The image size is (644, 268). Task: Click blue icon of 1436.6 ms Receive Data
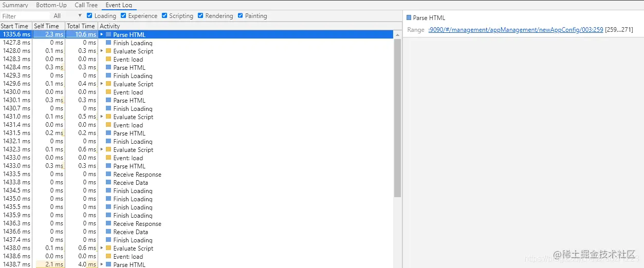108,232
